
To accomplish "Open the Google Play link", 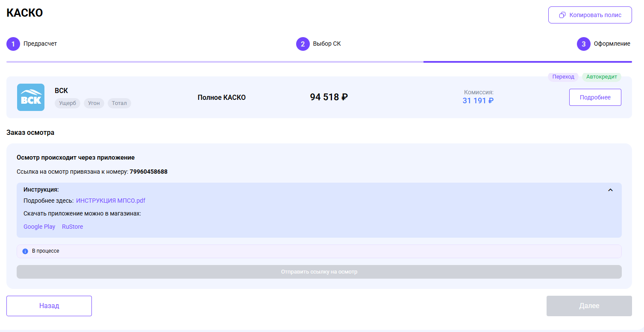I will coord(39,227).
